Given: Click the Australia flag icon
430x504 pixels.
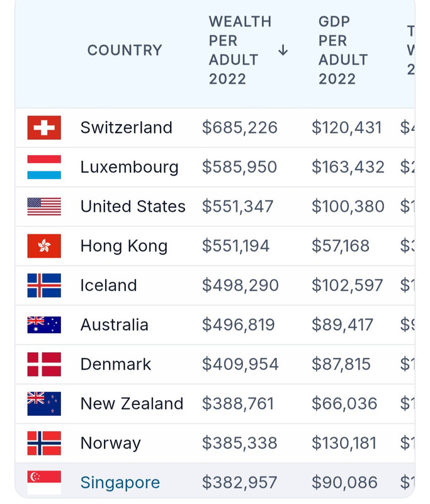Looking at the screenshot, I should pyautogui.click(x=44, y=324).
